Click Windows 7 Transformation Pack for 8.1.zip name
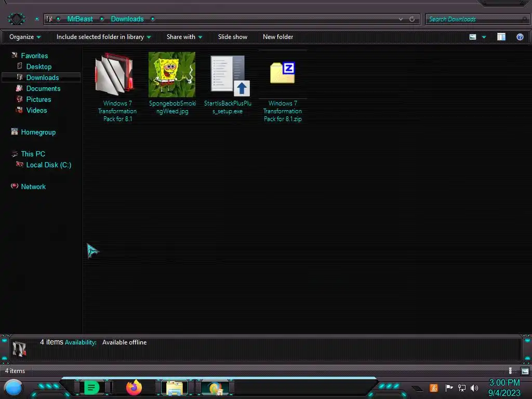Image resolution: width=532 pixels, height=399 pixels. [283, 111]
